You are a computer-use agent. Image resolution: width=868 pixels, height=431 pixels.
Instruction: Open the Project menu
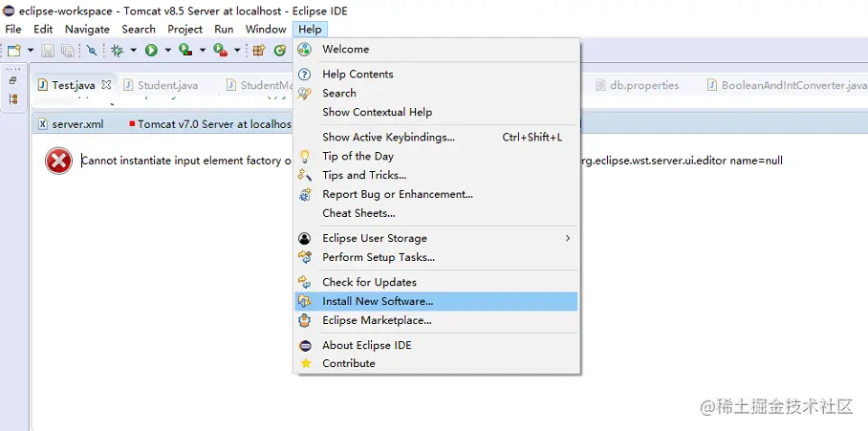coord(184,30)
